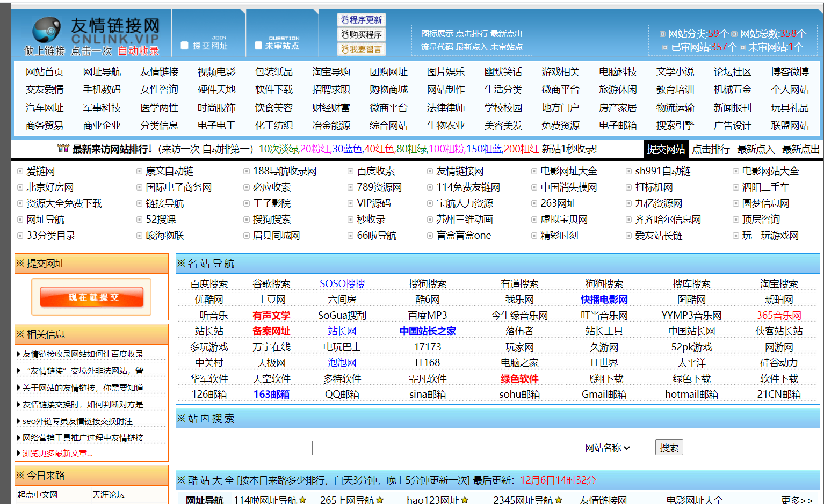
Task: Open the 188导航收录网 site link
Action: coord(285,171)
